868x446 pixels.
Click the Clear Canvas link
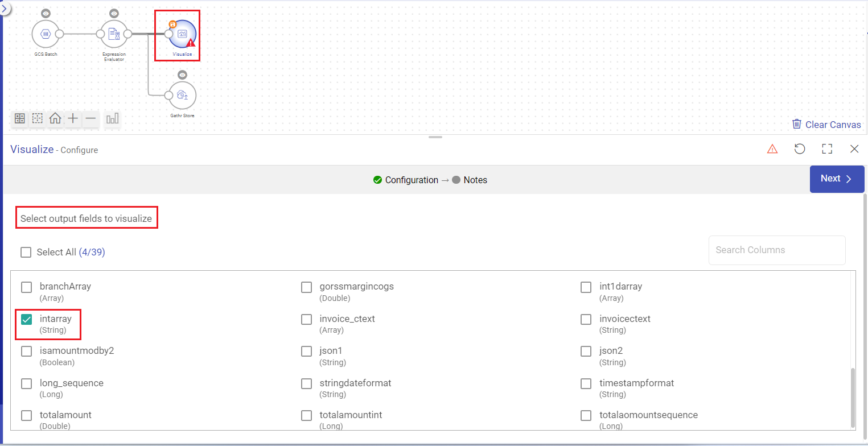[x=826, y=125]
